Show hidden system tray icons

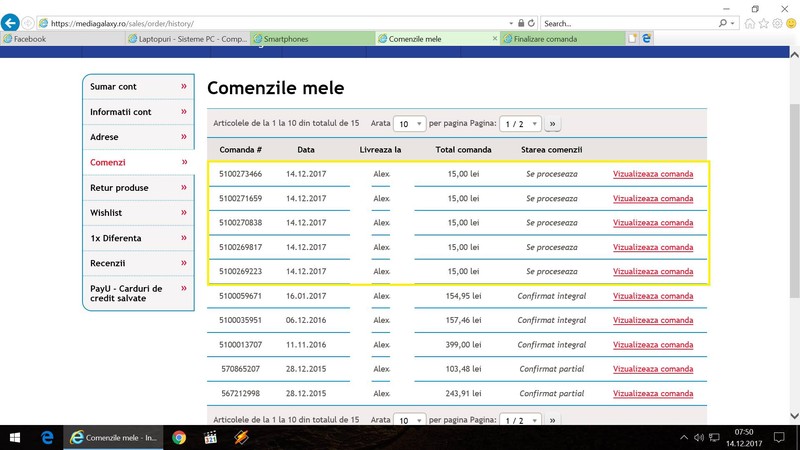[684, 438]
